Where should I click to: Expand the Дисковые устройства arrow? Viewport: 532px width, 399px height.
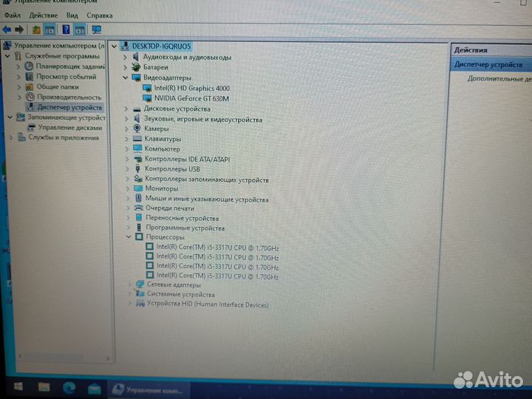coord(126,109)
